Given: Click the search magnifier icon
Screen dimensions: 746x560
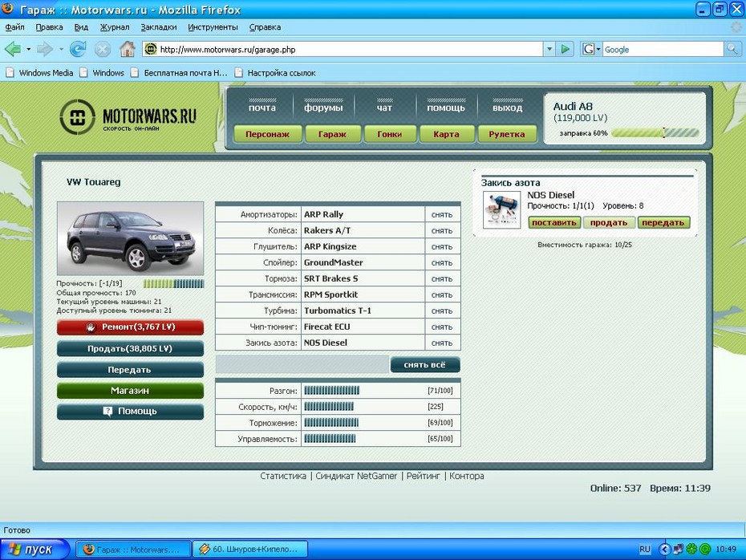Looking at the screenshot, I should [x=732, y=49].
